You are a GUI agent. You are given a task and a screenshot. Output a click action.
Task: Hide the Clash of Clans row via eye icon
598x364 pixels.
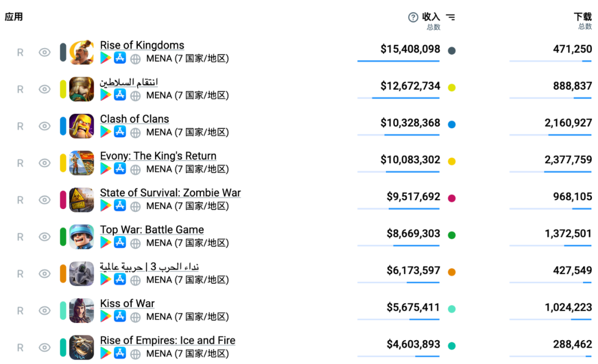pyautogui.click(x=44, y=126)
